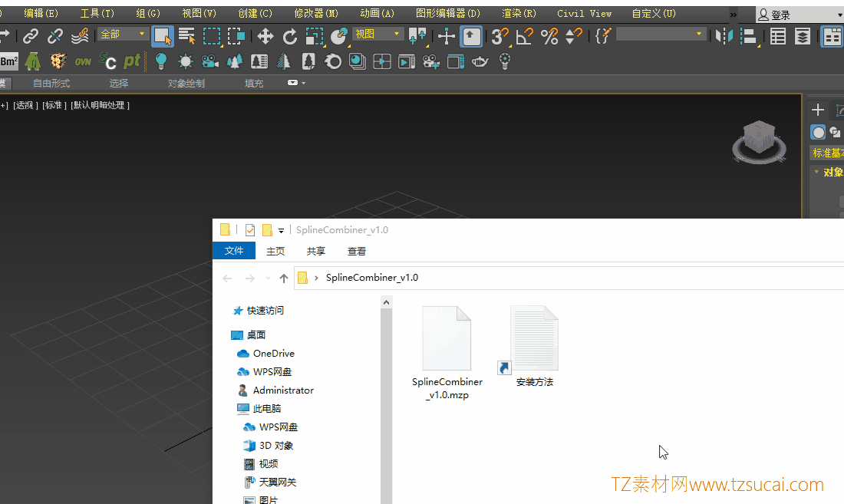Open the reference coordinate system dropdown 视图
This screenshot has width=844, height=504.
[377, 35]
